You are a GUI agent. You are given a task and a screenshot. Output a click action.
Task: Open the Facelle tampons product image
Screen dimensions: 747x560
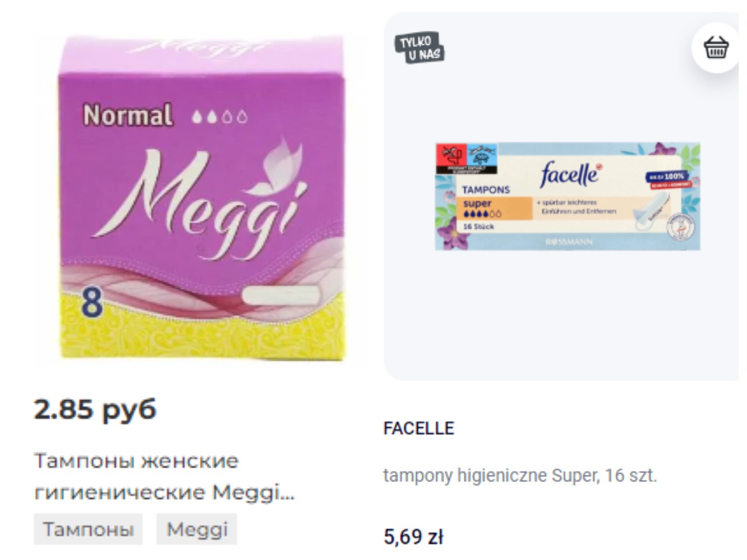click(567, 197)
